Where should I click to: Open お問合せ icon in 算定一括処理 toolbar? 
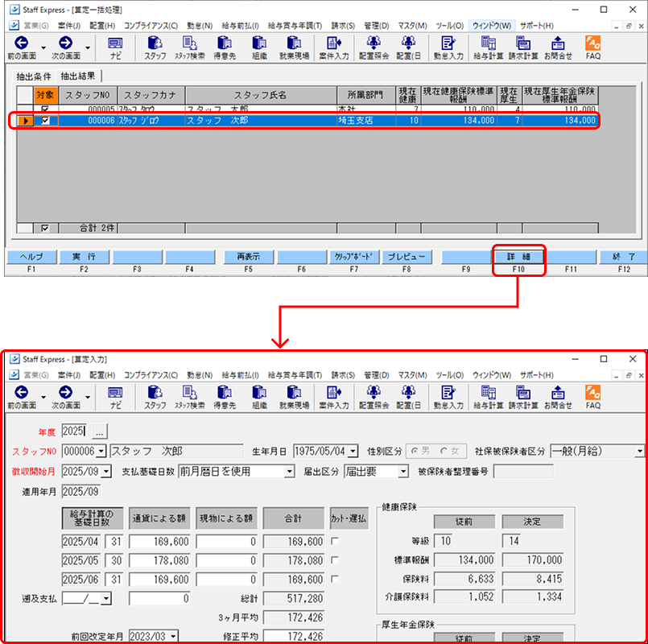(x=558, y=43)
